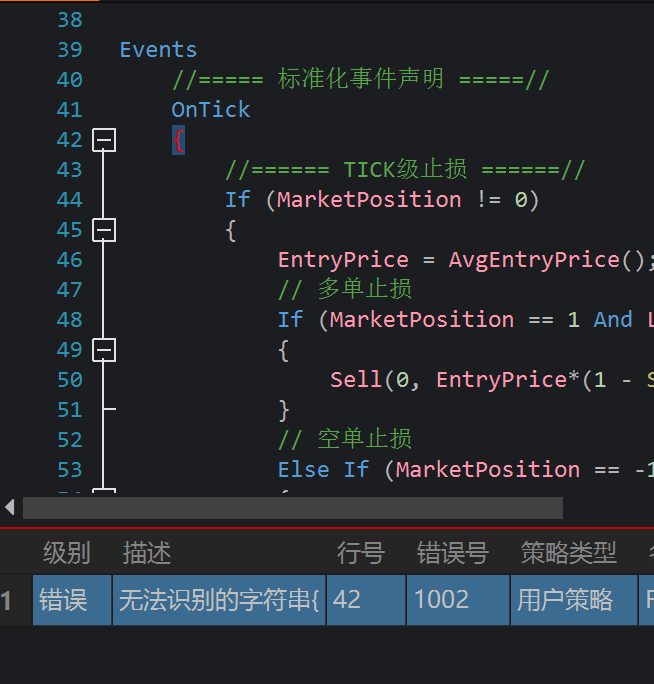Viewport: 654px width, 684px height.
Task: Sort errors by 级别 column header
Action: coord(66,552)
